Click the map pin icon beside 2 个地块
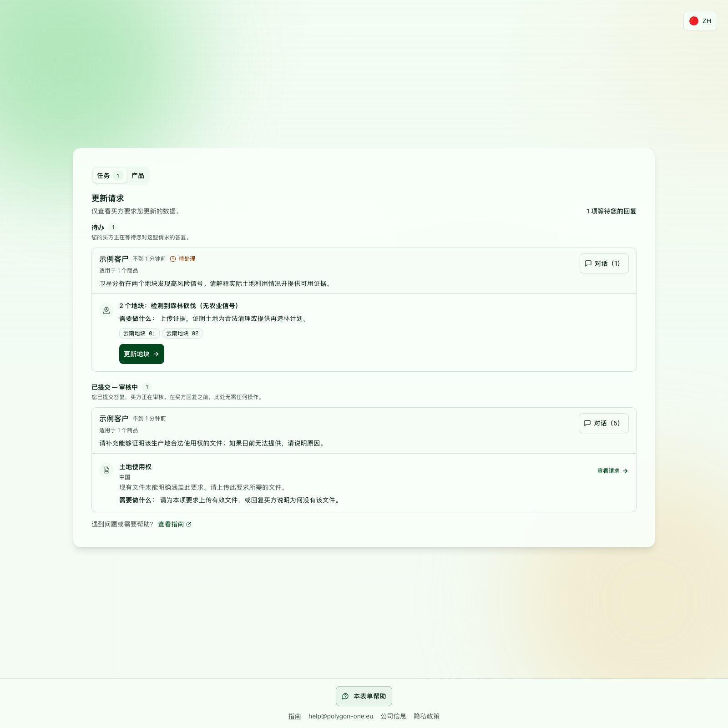Screen dimensions: 728x728 click(x=106, y=310)
